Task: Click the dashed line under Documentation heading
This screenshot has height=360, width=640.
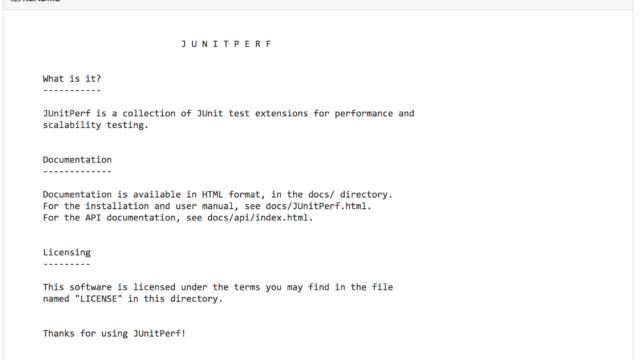Action: 77,171
